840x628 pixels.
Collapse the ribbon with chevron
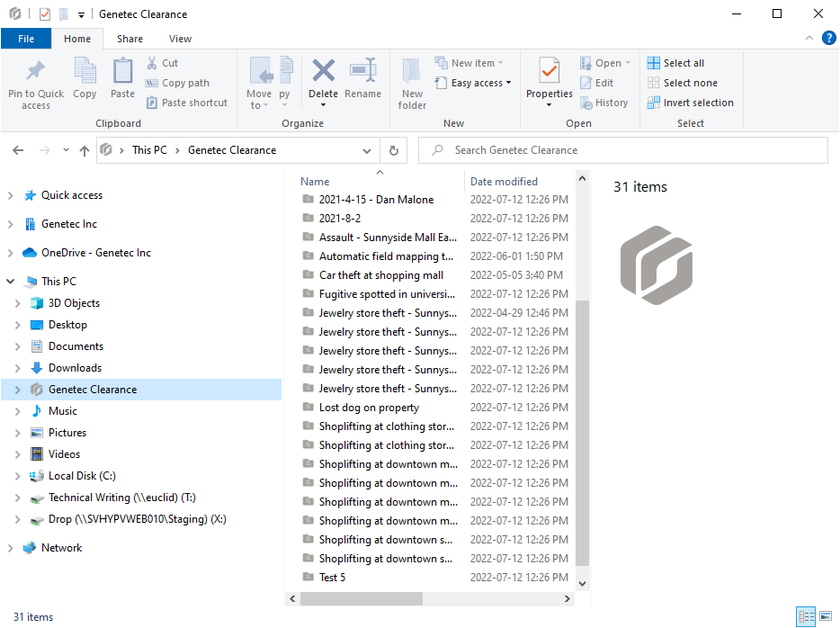coord(809,38)
